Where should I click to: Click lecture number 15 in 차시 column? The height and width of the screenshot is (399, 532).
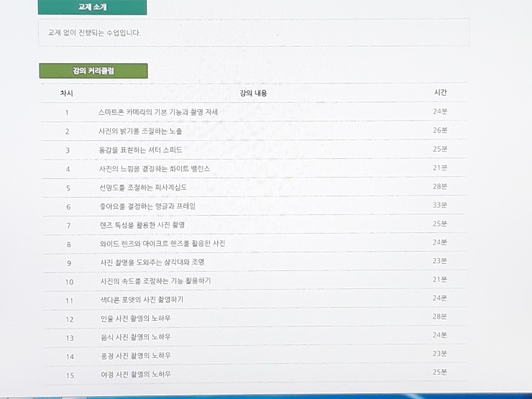[x=70, y=375]
